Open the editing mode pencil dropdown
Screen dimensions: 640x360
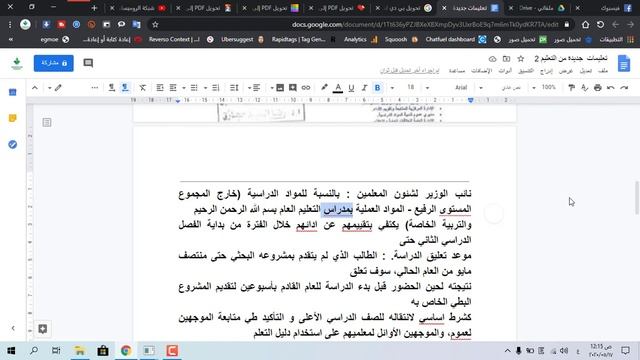pyautogui.click(x=55, y=88)
